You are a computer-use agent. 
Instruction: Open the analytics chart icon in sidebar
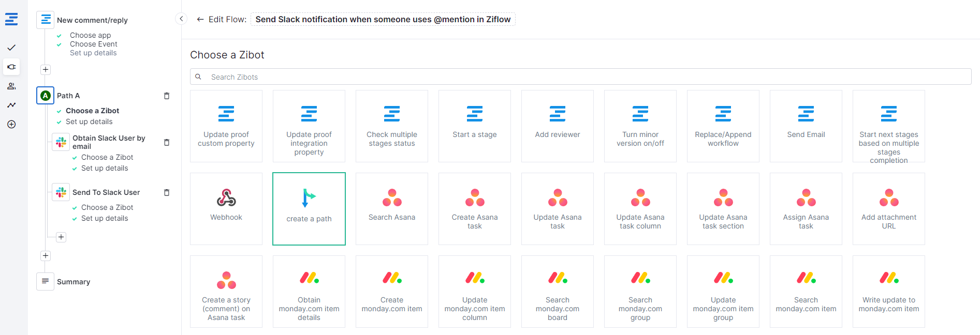(11, 105)
